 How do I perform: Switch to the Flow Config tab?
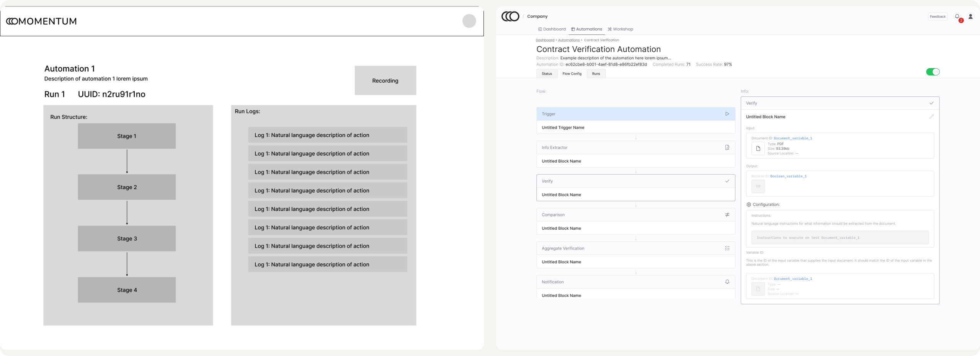point(572,74)
